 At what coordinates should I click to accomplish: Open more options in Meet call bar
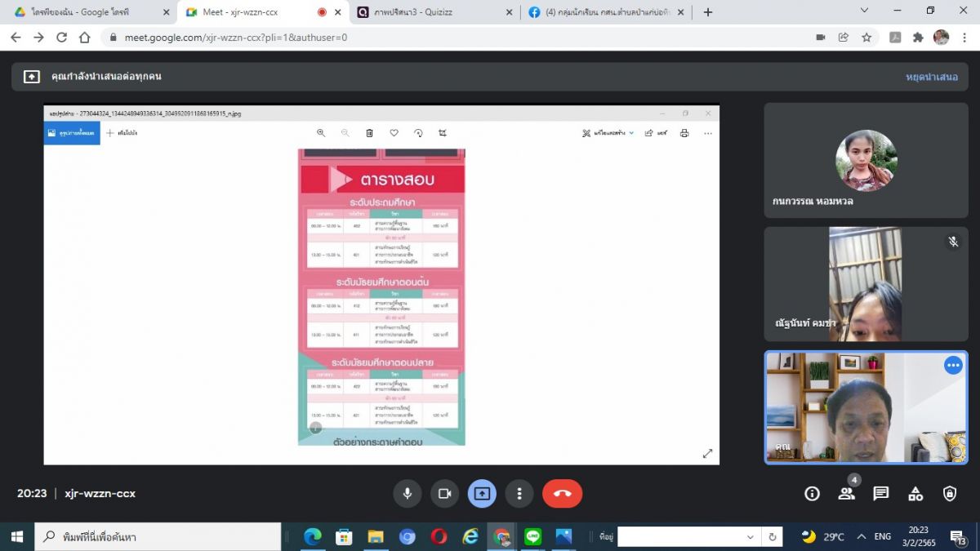tap(519, 493)
